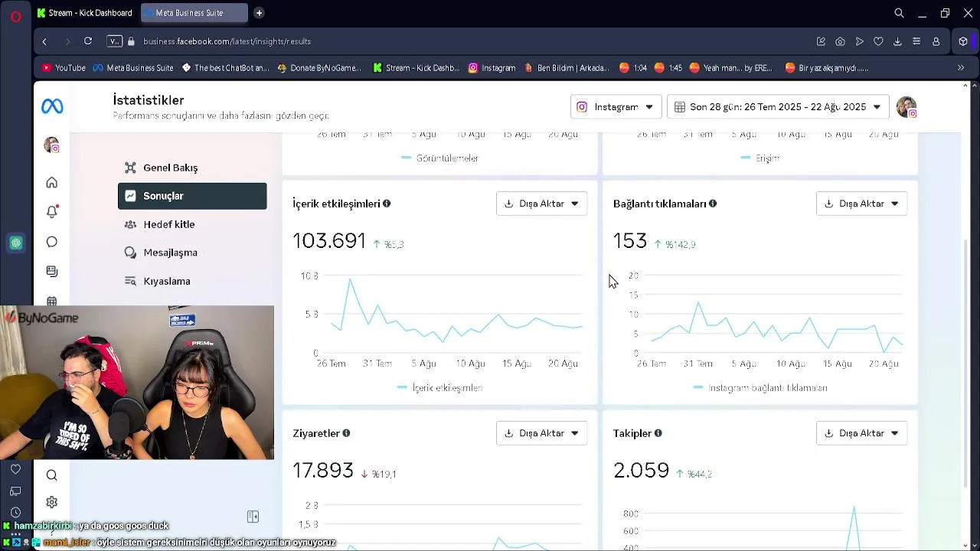The height and width of the screenshot is (551, 980).
Task: Open the YouTube bookmark
Action: 64,68
